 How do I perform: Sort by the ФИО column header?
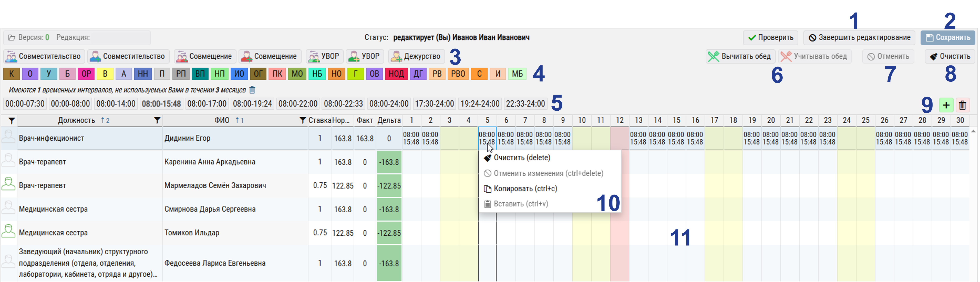tap(222, 120)
